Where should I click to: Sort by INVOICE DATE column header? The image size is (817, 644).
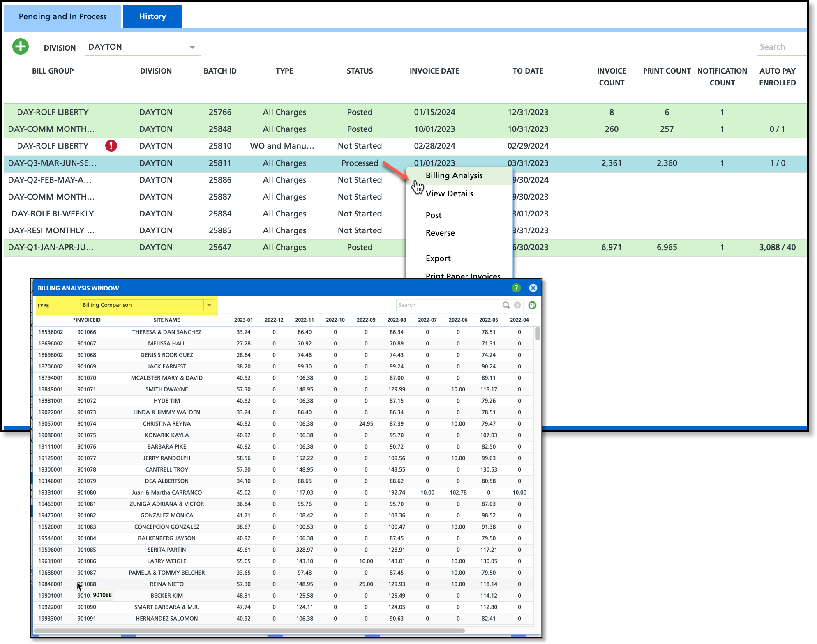(434, 71)
